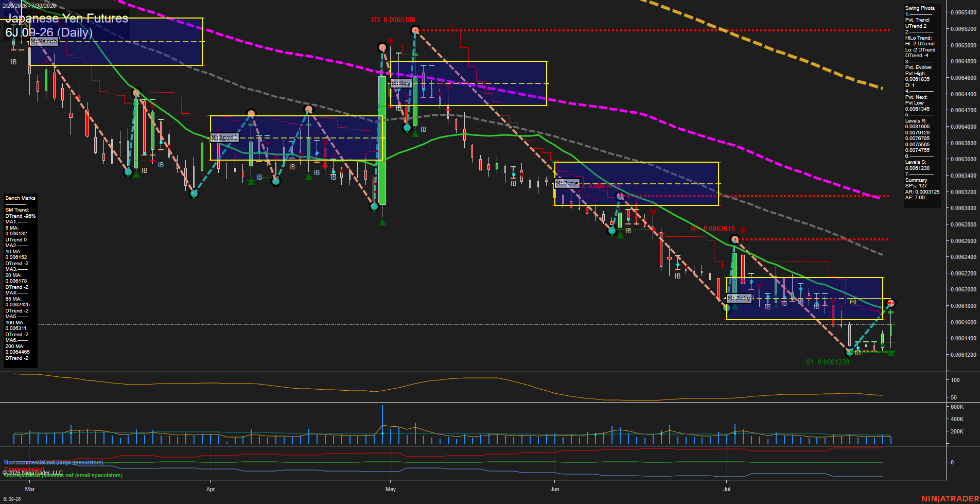Select resistance level 0.0079120

[918, 133]
